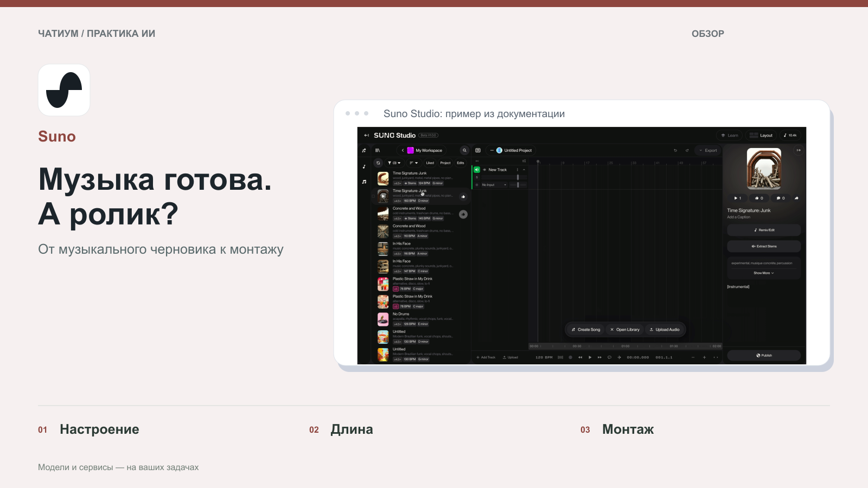Screen dimensions: 868x488
Task: Select the Edits filter tab
Action: coord(461,163)
